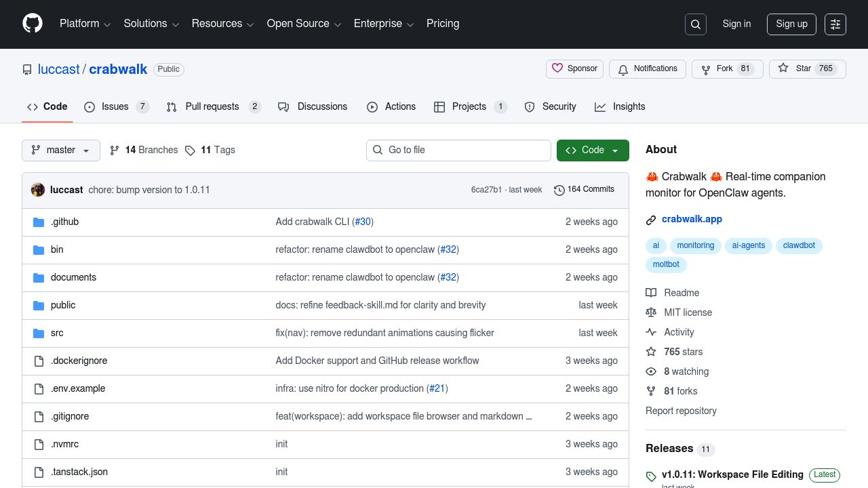View the 164 Commits history
This screenshot has width=868, height=488.
pyautogui.click(x=584, y=190)
